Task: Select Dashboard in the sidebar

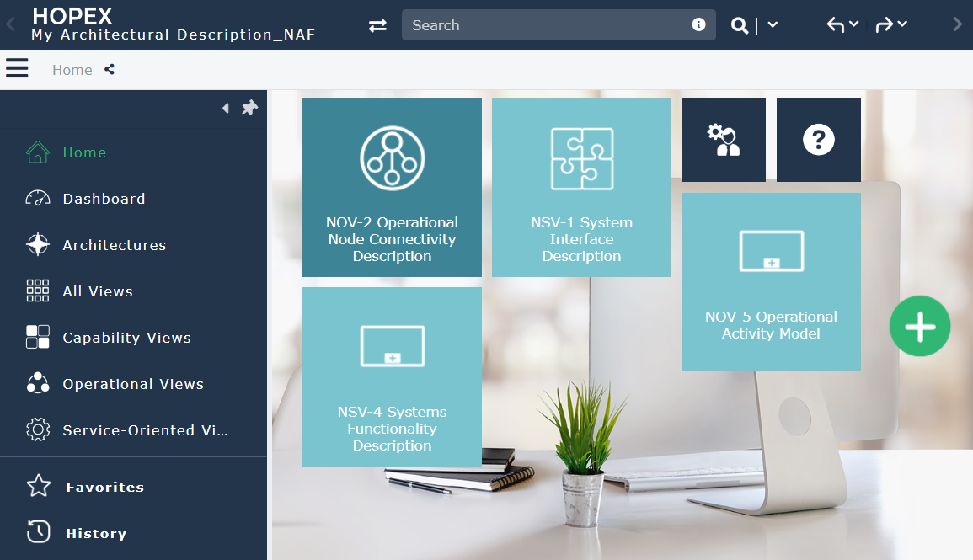Action: (104, 199)
